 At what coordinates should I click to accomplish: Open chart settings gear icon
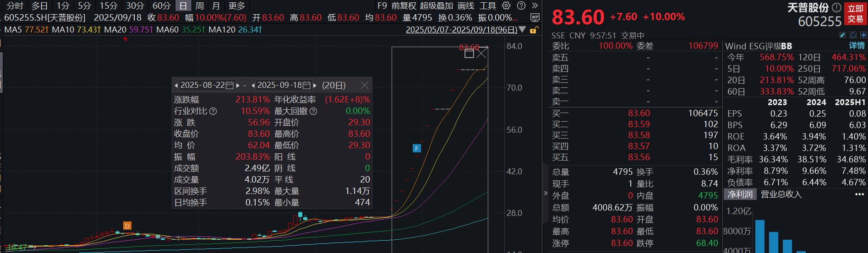pyautogui.click(x=506, y=5)
